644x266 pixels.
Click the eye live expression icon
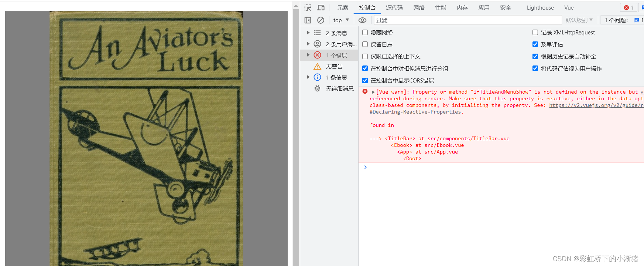point(363,20)
